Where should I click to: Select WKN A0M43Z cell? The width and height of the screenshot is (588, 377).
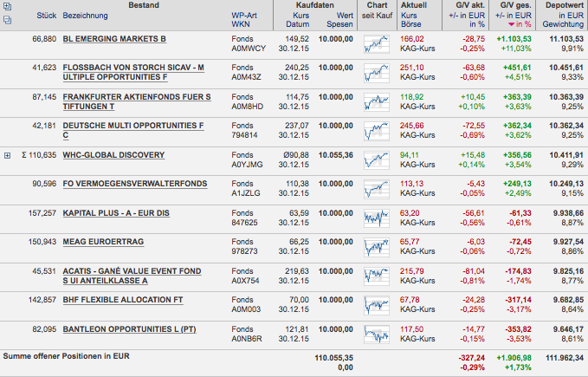(247, 77)
